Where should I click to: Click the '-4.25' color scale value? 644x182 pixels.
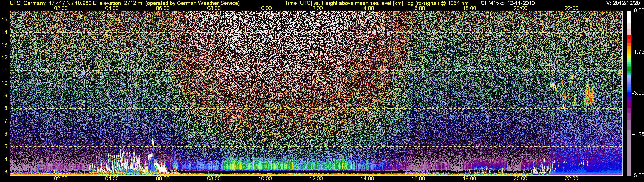tap(638, 134)
